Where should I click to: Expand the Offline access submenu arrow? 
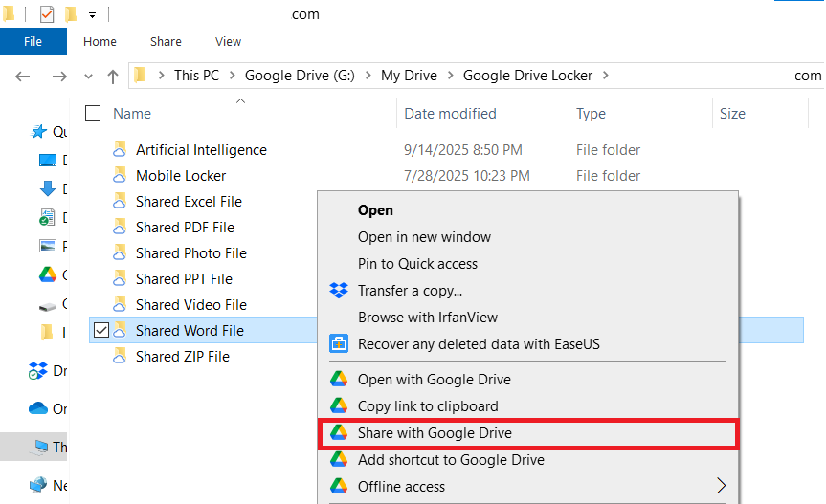point(721,486)
